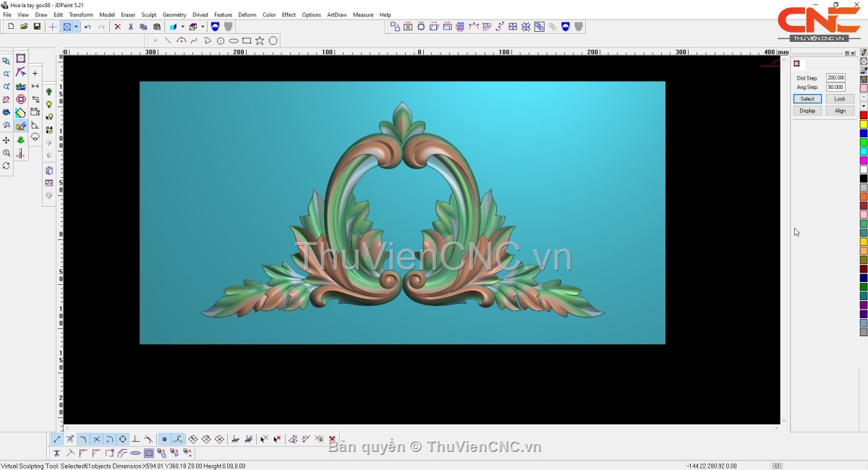The width and height of the screenshot is (868, 470).
Task: Toggle the circle center snap option
Action: pos(122,439)
